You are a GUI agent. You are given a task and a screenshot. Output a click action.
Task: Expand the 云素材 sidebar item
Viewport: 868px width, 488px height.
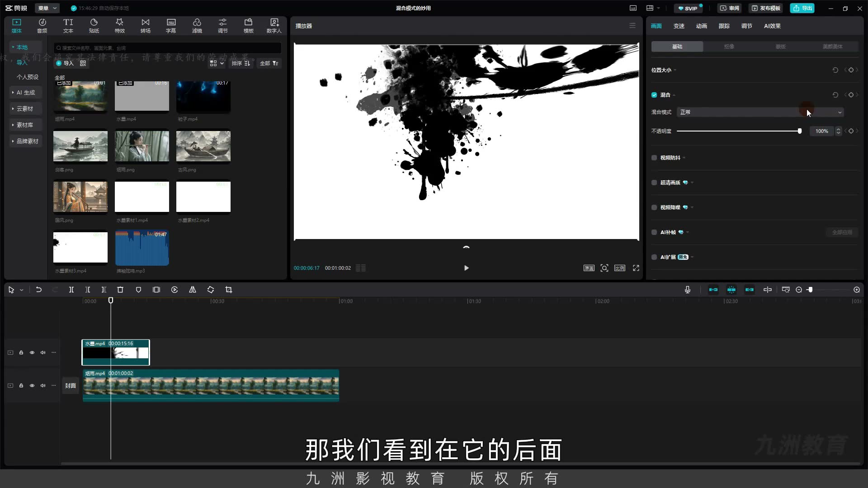pos(25,108)
